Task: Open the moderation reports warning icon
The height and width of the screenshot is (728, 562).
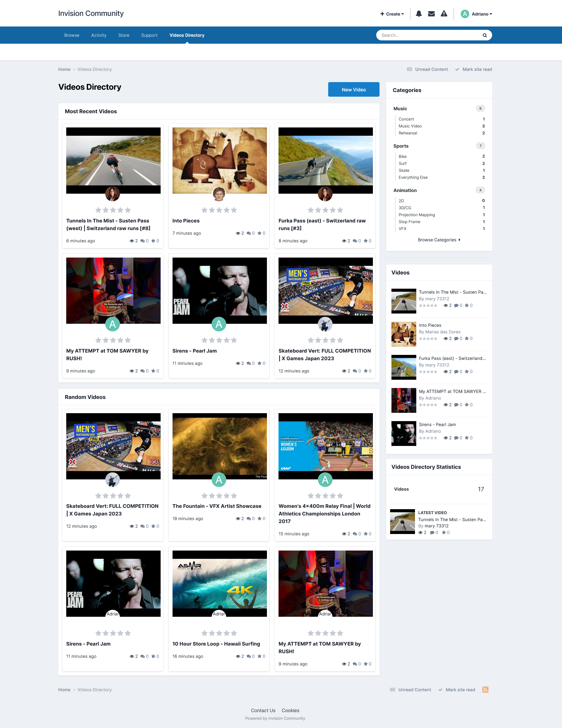Action: (x=444, y=14)
